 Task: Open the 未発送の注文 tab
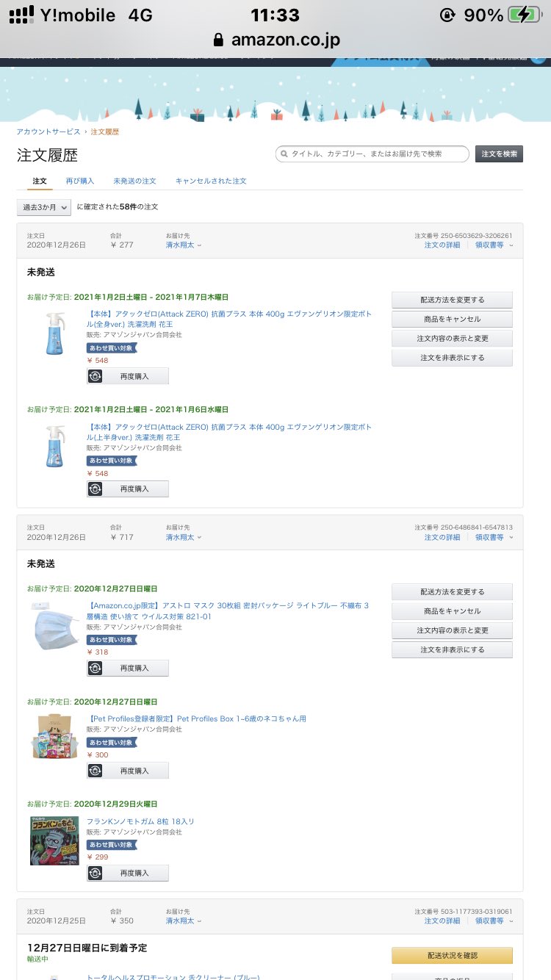pyautogui.click(x=134, y=181)
